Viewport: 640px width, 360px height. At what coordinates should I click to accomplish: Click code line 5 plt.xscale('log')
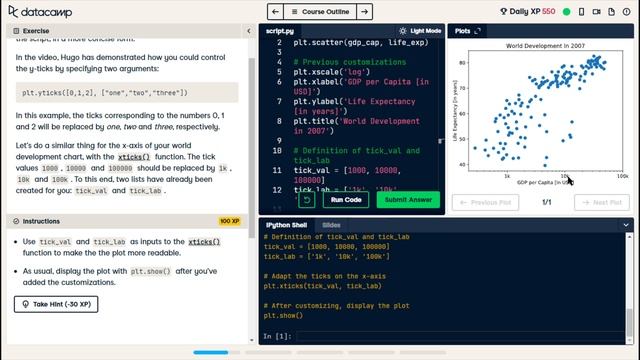pyautogui.click(x=331, y=72)
